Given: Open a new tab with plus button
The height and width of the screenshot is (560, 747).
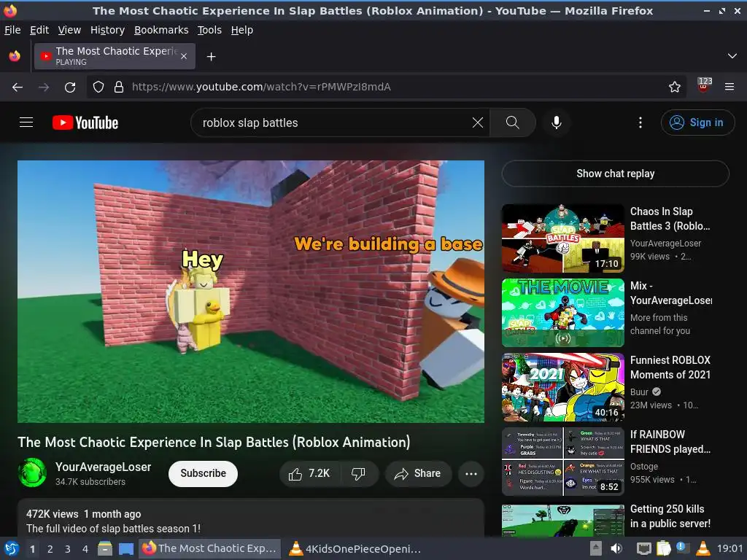Looking at the screenshot, I should tap(211, 57).
